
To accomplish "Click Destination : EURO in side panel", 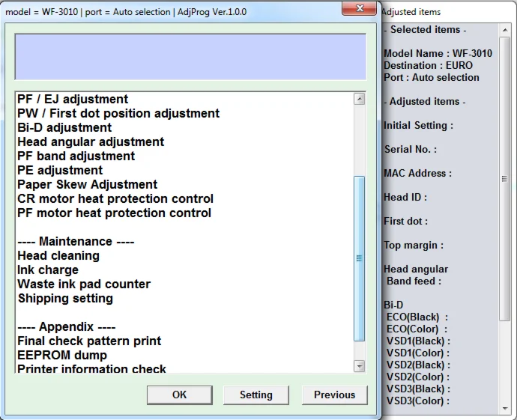I will click(428, 65).
